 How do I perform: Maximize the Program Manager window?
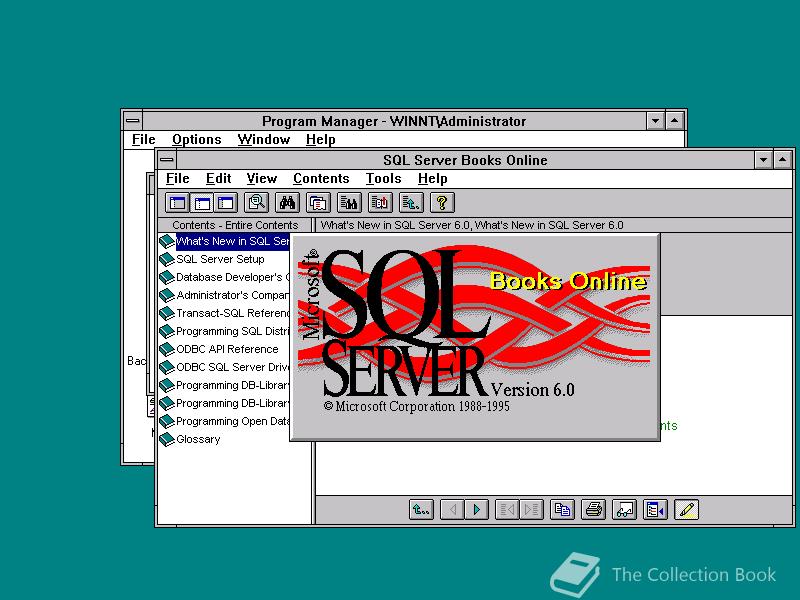(x=674, y=121)
